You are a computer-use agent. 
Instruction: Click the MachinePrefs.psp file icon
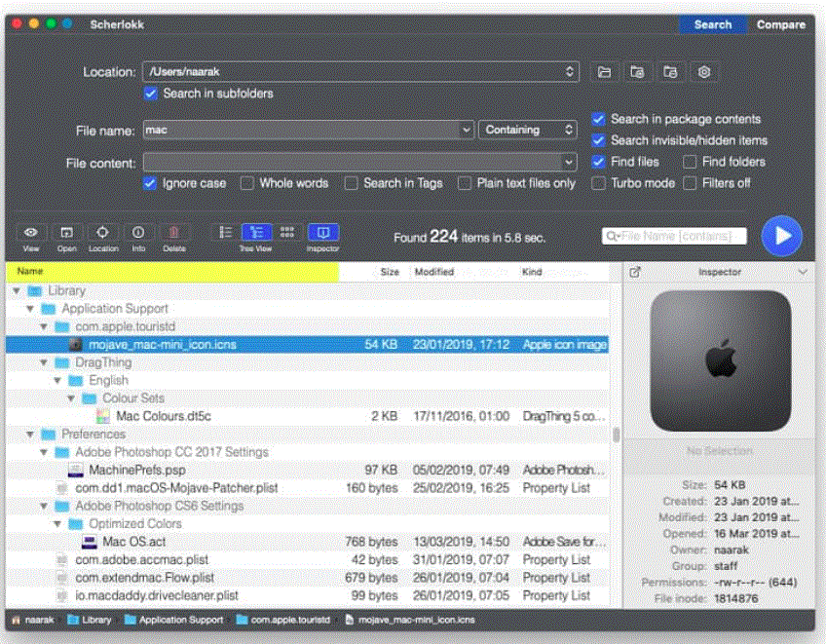point(76,470)
